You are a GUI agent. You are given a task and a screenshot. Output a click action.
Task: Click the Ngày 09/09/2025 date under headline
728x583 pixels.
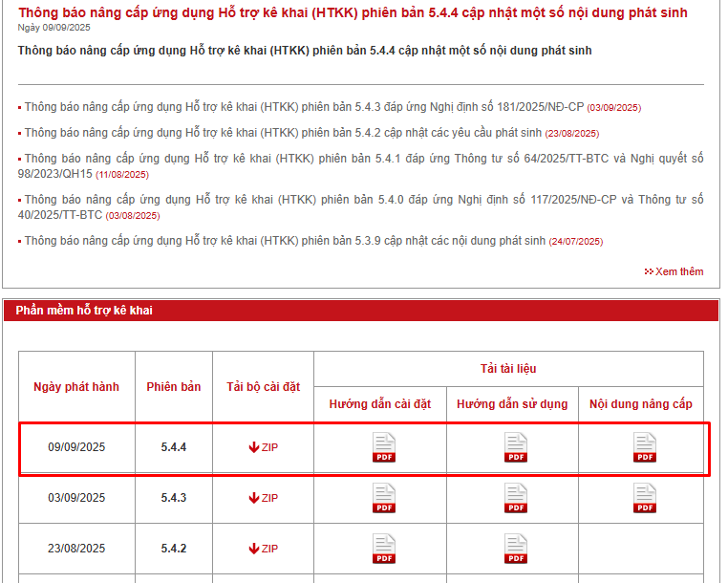point(54,28)
